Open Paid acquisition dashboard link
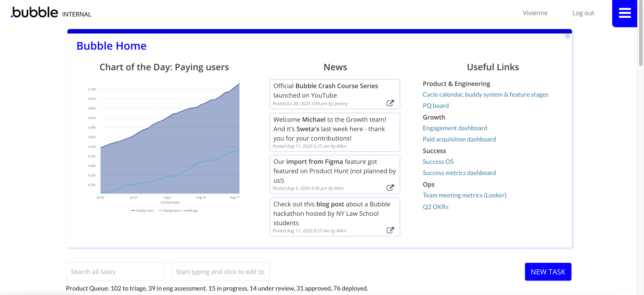The image size is (644, 295). [459, 139]
